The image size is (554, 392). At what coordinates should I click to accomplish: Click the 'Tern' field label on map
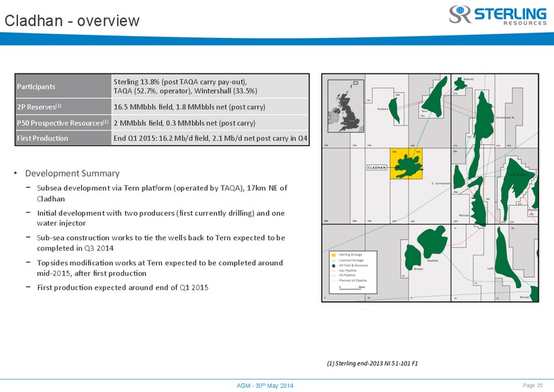coord(425,111)
